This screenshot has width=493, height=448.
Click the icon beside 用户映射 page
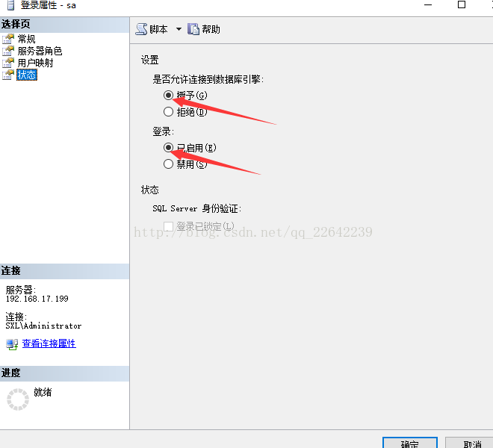point(8,63)
